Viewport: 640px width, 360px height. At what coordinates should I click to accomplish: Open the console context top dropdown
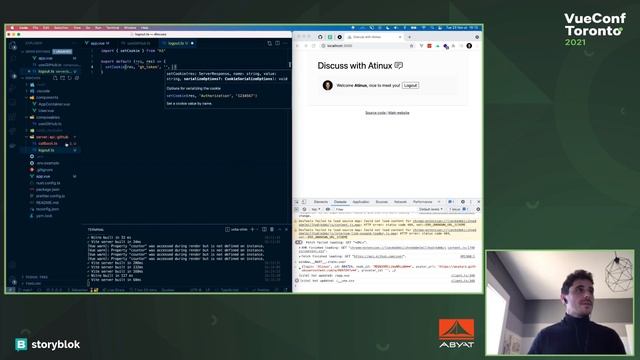[316, 209]
